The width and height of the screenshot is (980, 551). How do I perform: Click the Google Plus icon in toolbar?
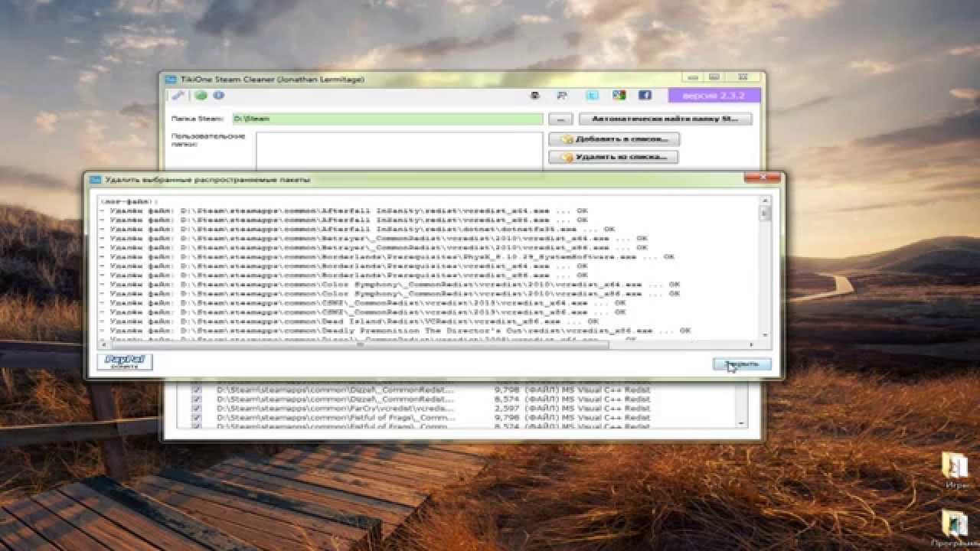pyautogui.click(x=619, y=96)
